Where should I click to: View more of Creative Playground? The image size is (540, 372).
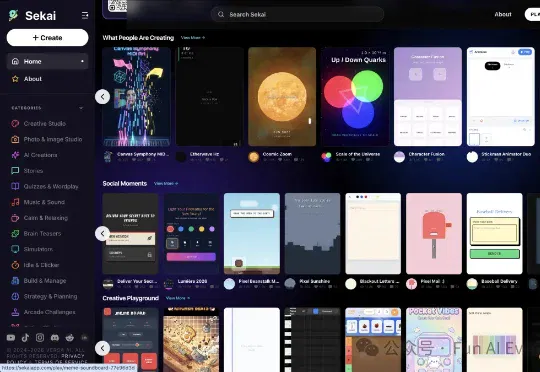[178, 298]
